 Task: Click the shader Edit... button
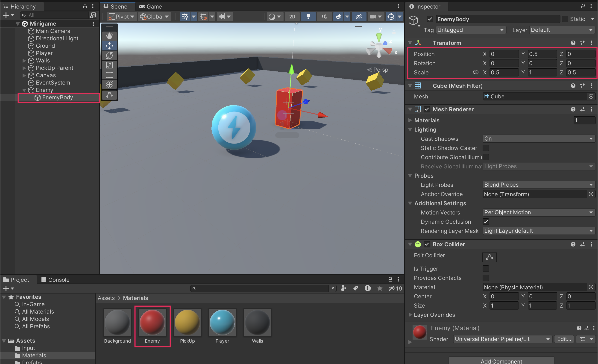(x=564, y=339)
